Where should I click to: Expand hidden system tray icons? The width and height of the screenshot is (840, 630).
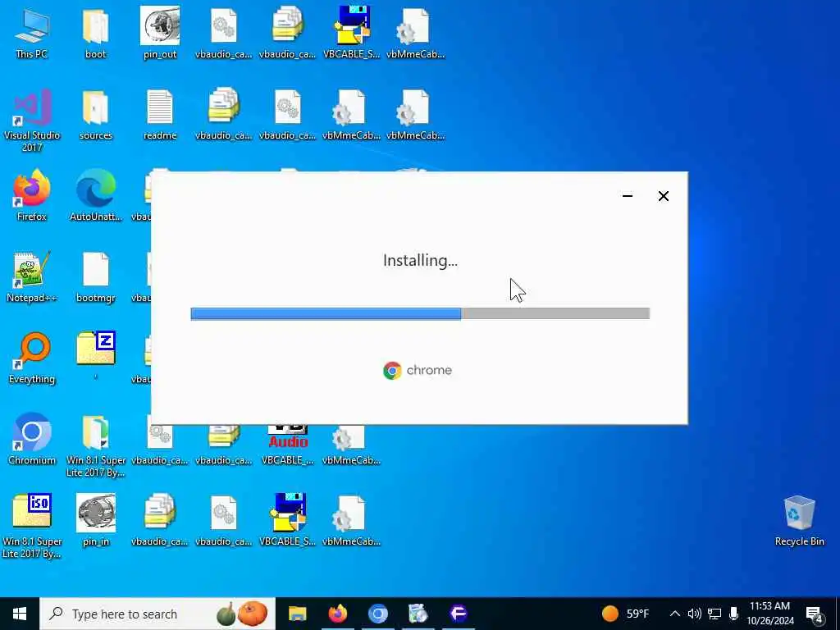coord(675,614)
